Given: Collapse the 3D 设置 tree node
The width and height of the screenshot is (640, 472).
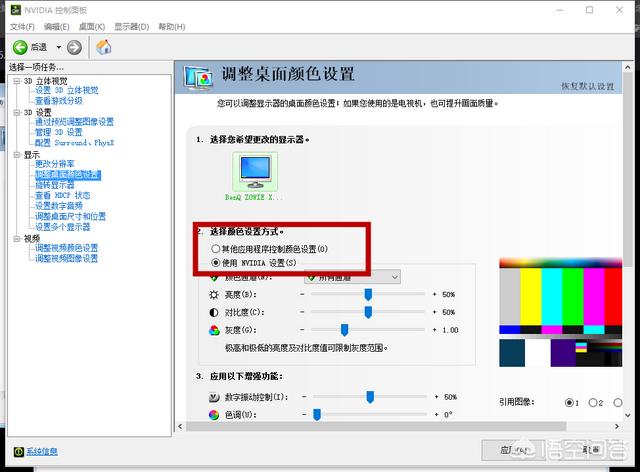Looking at the screenshot, I should click(17, 112).
